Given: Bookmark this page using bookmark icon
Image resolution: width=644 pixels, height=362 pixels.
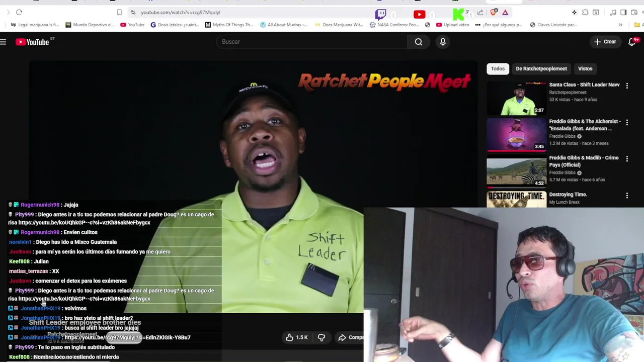Looking at the screenshot, I should click(119, 12).
